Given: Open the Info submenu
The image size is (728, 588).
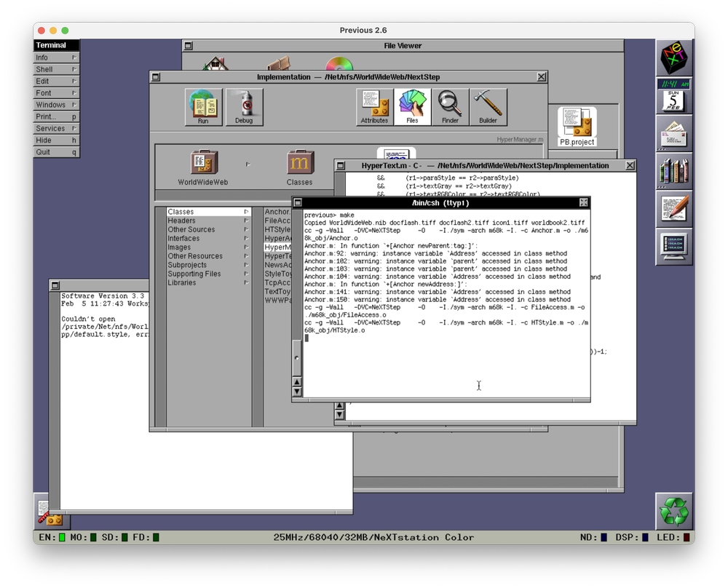Looking at the screenshot, I should click(x=56, y=57).
